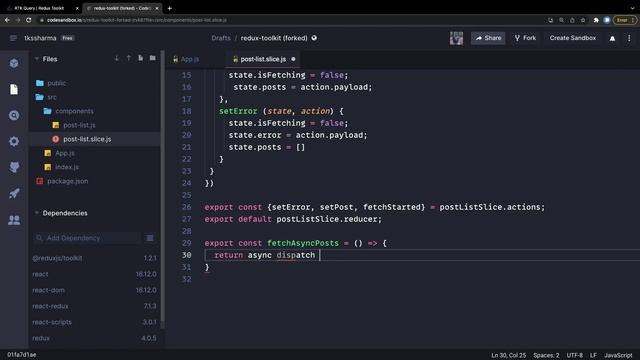Viewport: 640px width, 360px height.
Task: Click the sidebar vertical scrollbar
Action: click(162, 190)
